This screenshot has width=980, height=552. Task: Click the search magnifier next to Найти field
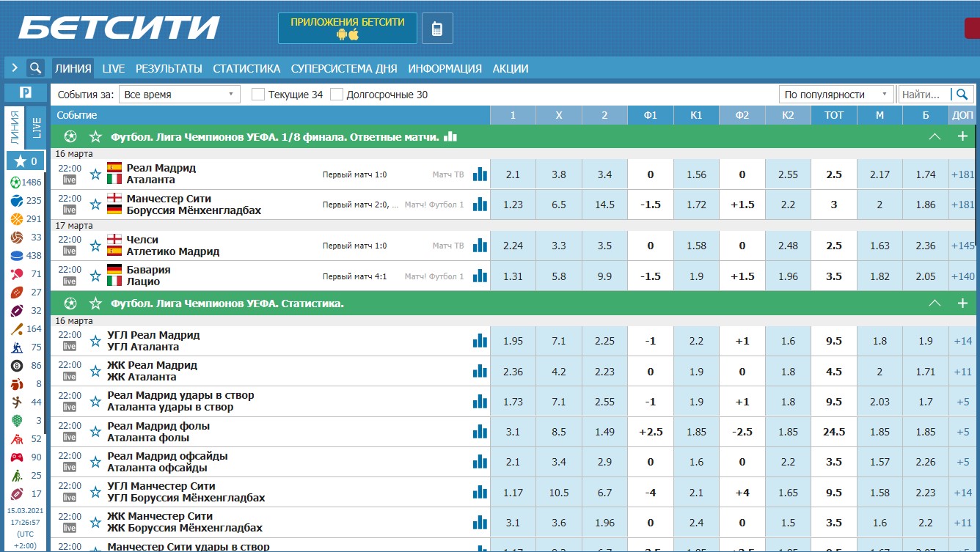coord(961,94)
